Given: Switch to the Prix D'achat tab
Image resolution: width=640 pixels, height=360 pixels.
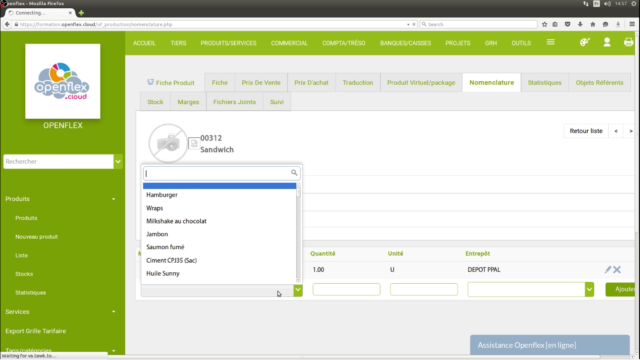Looking at the screenshot, I should click(311, 82).
